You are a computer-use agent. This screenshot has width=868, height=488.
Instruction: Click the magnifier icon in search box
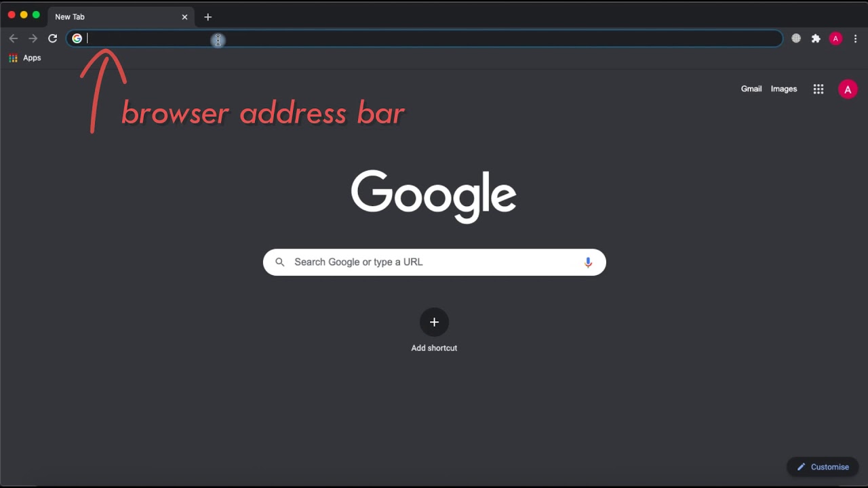coord(279,262)
